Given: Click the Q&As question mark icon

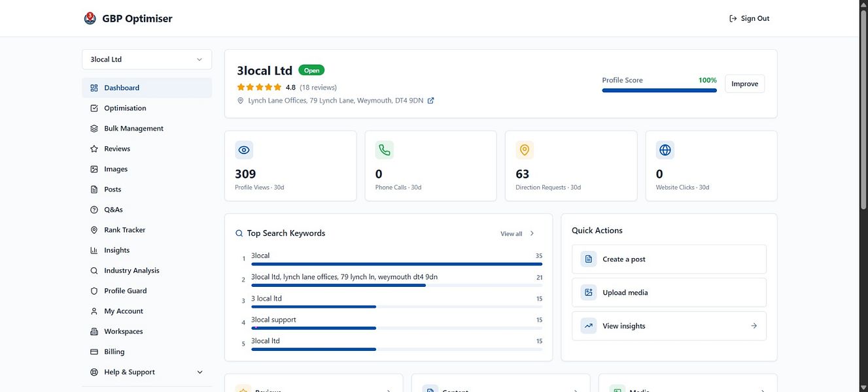Looking at the screenshot, I should 94,209.
